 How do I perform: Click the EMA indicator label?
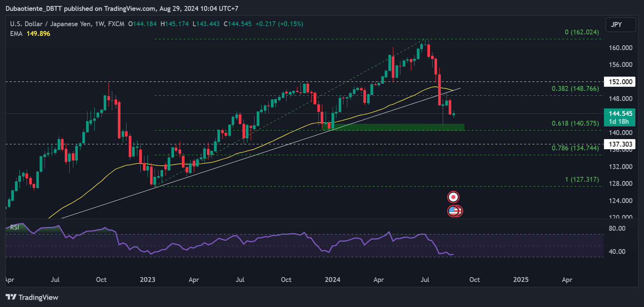point(16,34)
